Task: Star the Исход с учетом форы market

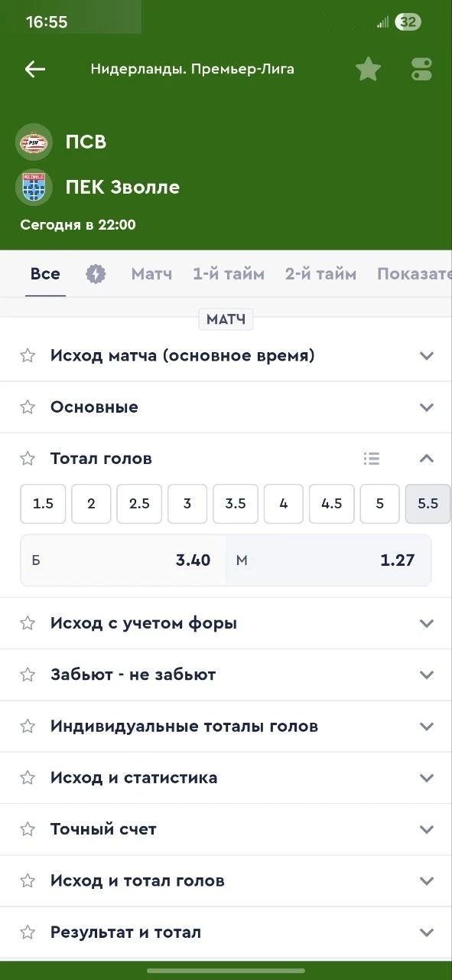Action: pyautogui.click(x=28, y=622)
